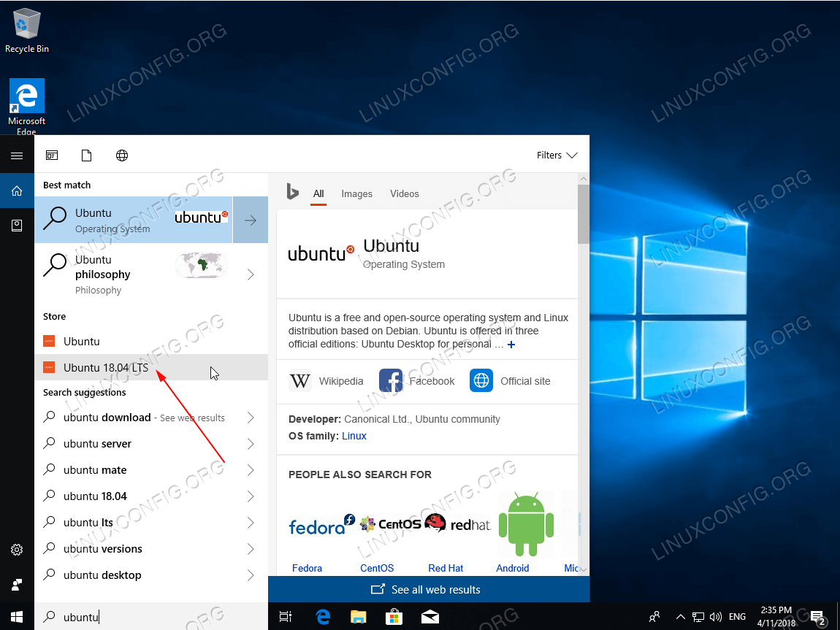This screenshot has height=630, width=840.
Task: Open the Wikipedia icon link
Action: [300, 380]
